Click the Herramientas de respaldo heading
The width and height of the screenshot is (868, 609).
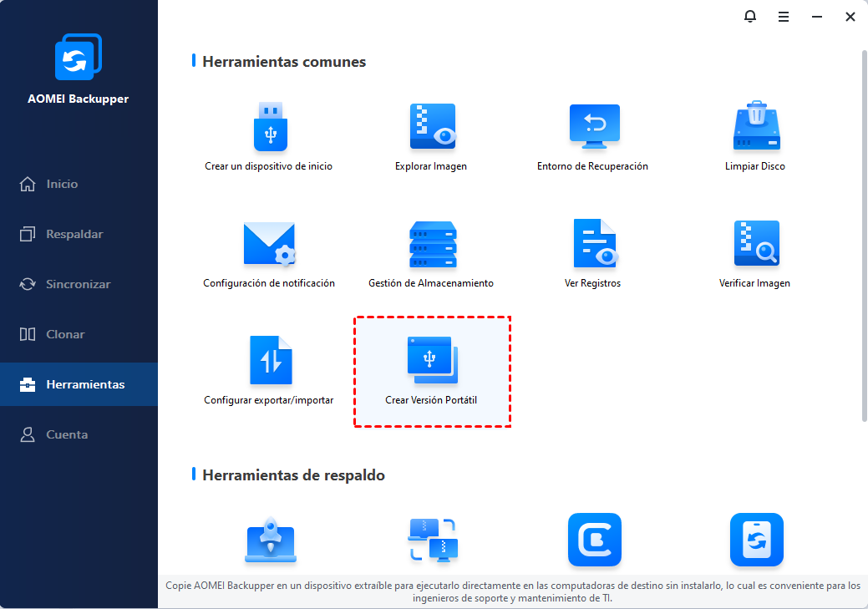click(293, 475)
